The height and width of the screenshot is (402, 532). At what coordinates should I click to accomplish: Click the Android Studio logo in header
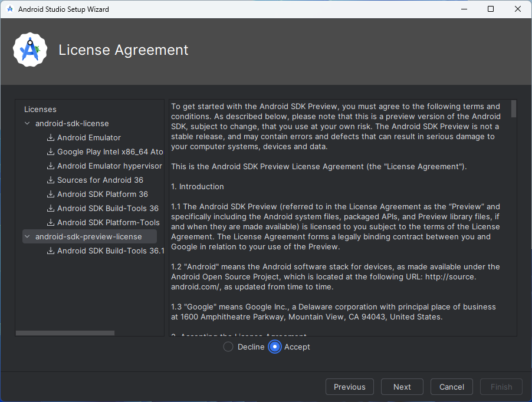tap(30, 50)
